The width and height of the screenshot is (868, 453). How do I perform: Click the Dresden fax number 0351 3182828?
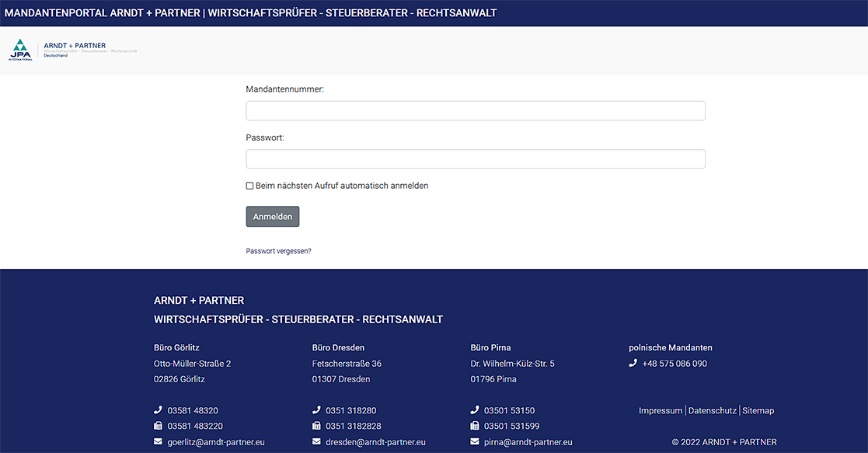coord(353,426)
